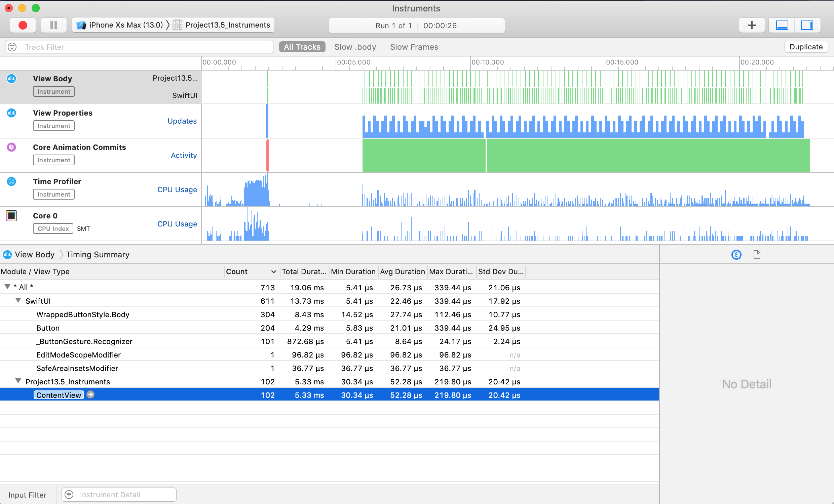Add an instrument with the plus button
This screenshot has width=834, height=504.
pos(751,26)
